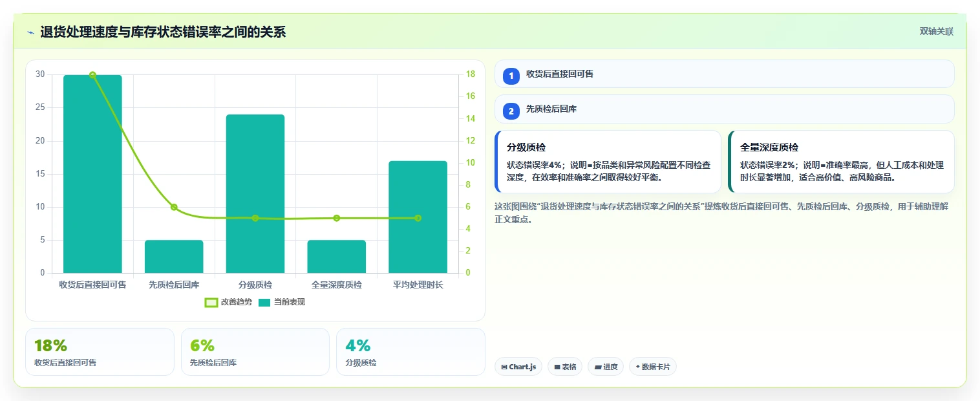Click the chart title 退货处理速度与库存状态错误率之间的关系

(x=163, y=32)
